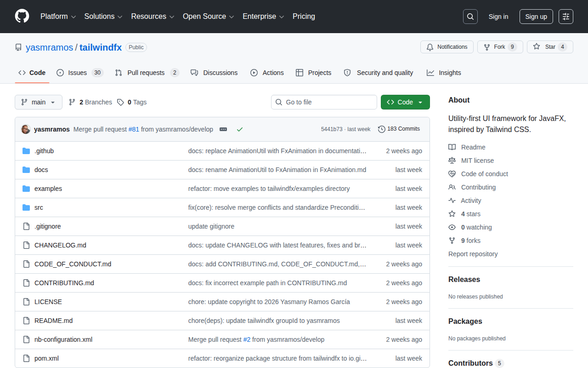This screenshot has width=588, height=368.
Task: Open the README.md file
Action: point(53,321)
